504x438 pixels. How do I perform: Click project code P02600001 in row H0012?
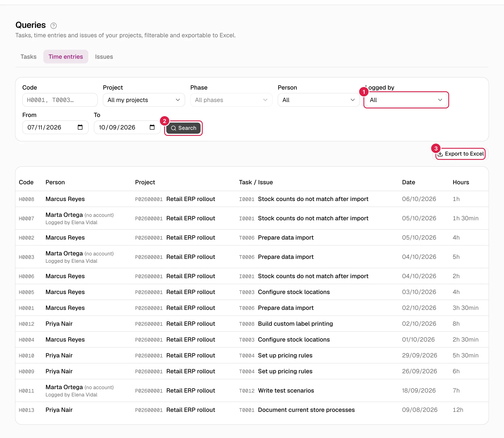(x=149, y=324)
